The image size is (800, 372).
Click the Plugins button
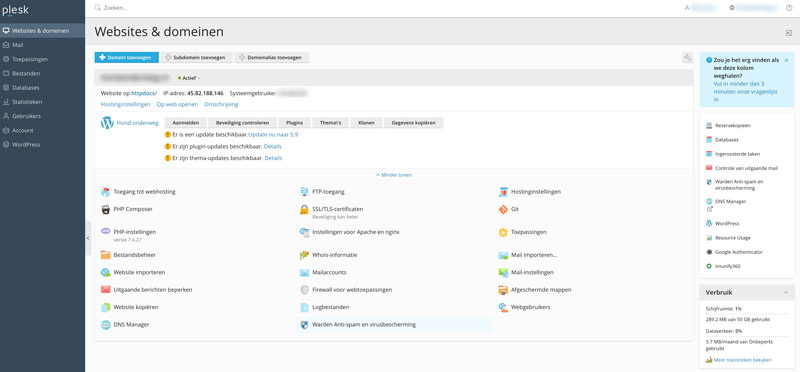(294, 123)
